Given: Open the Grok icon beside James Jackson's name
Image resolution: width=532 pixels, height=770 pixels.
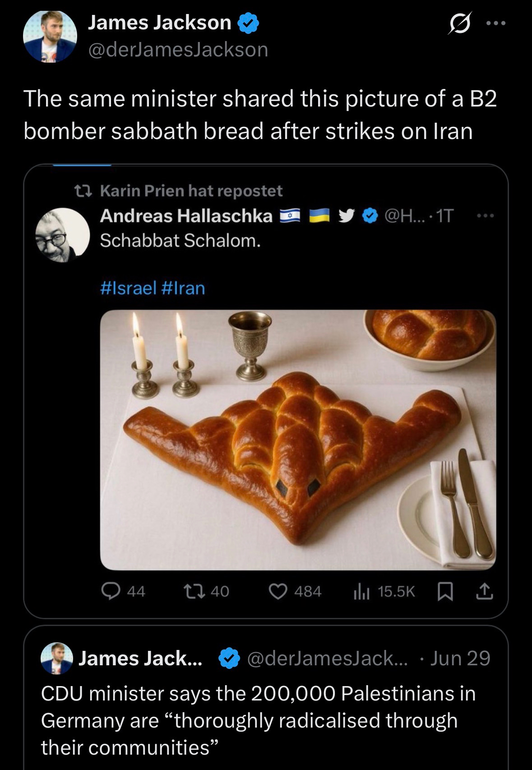Looking at the screenshot, I should click(x=459, y=23).
